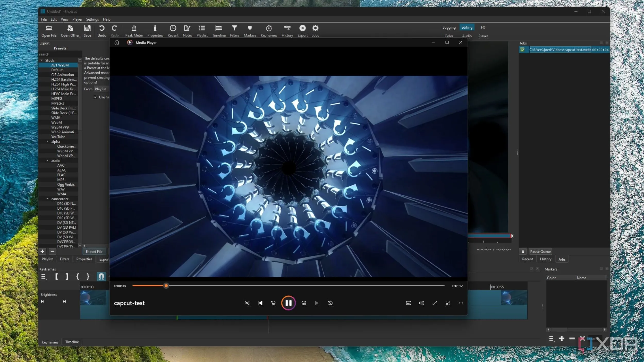Toggle keyframes snapping magnet button

pyautogui.click(x=101, y=277)
